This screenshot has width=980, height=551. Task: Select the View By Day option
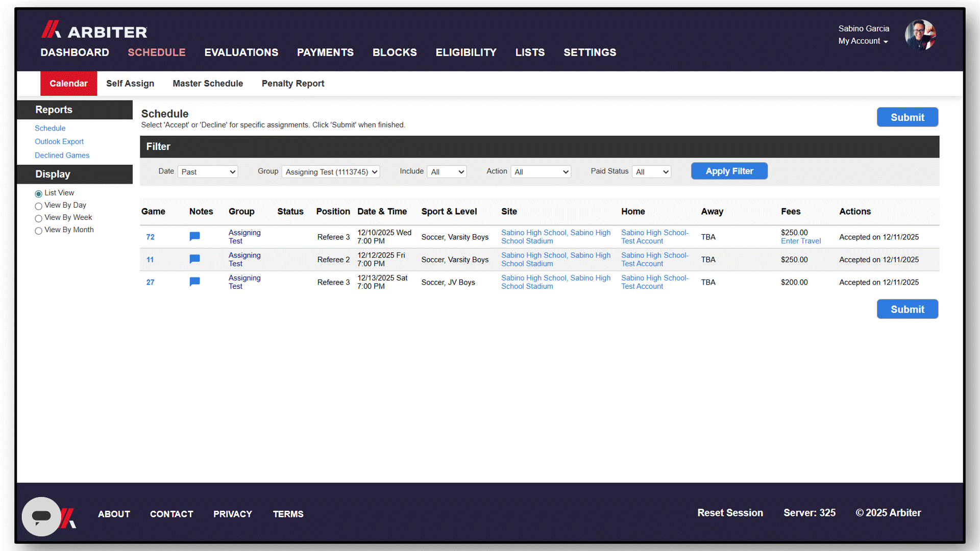click(x=39, y=206)
